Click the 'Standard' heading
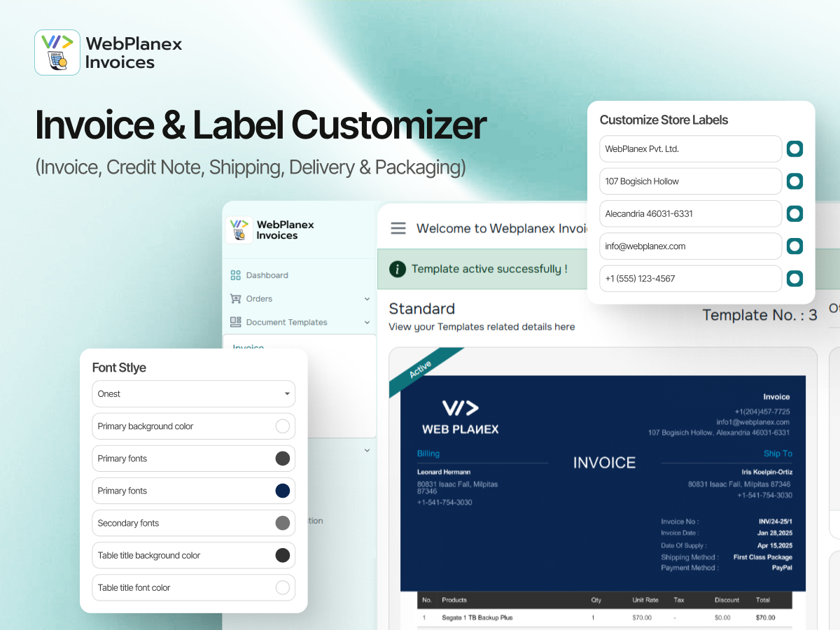 pos(421,309)
